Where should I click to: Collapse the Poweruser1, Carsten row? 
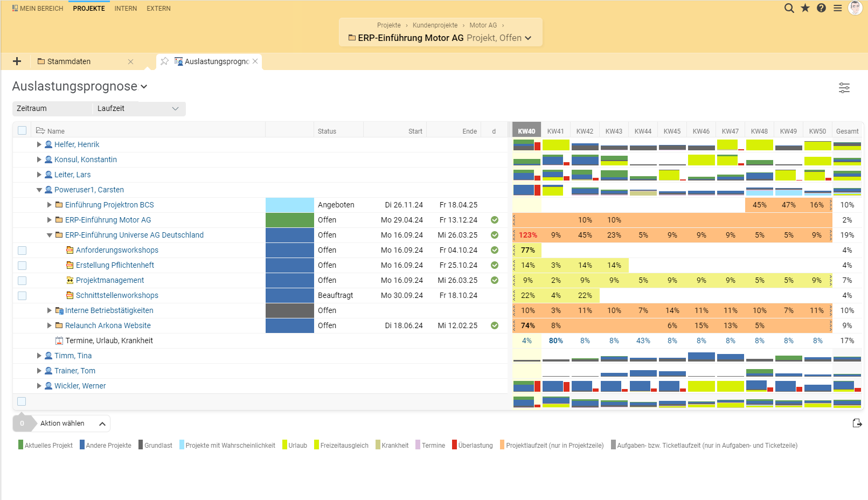[x=39, y=190]
